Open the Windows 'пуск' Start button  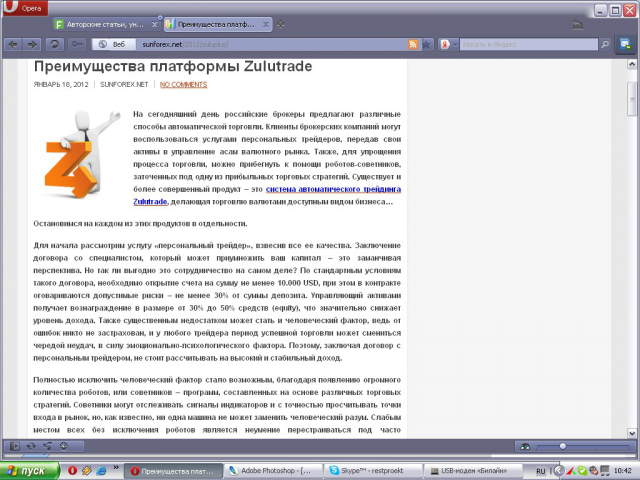tap(29, 471)
